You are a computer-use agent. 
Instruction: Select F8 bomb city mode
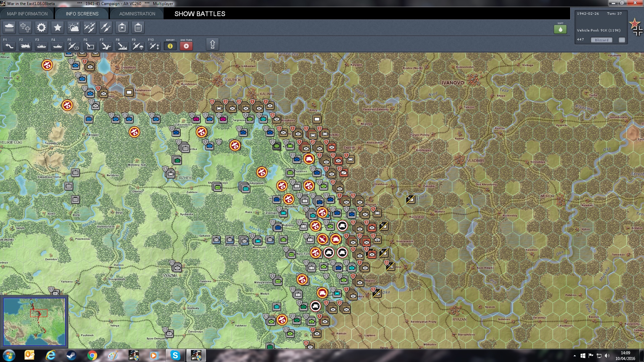point(122,46)
